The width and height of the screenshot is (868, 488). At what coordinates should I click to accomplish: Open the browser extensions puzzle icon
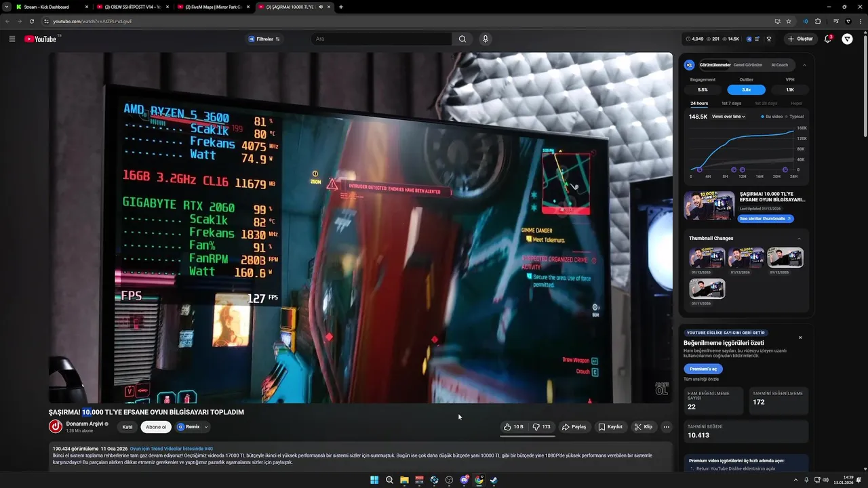click(818, 21)
